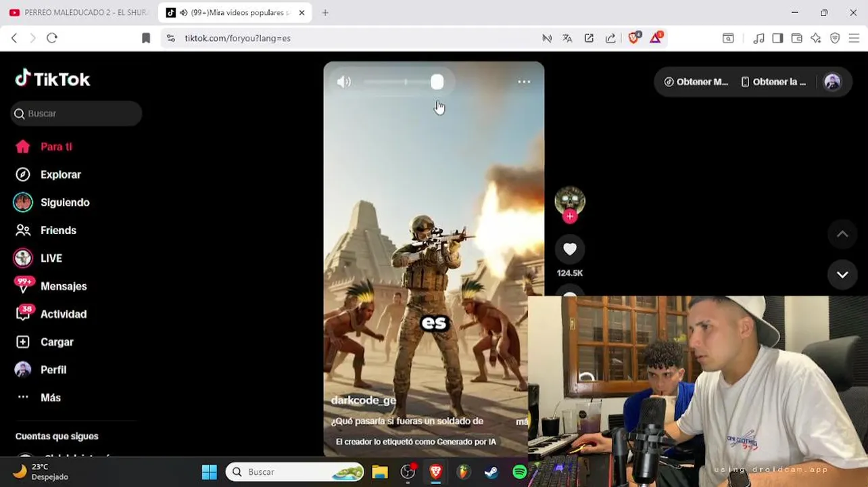Click Obtener la app button
The height and width of the screenshot is (487, 868).
[773, 82]
